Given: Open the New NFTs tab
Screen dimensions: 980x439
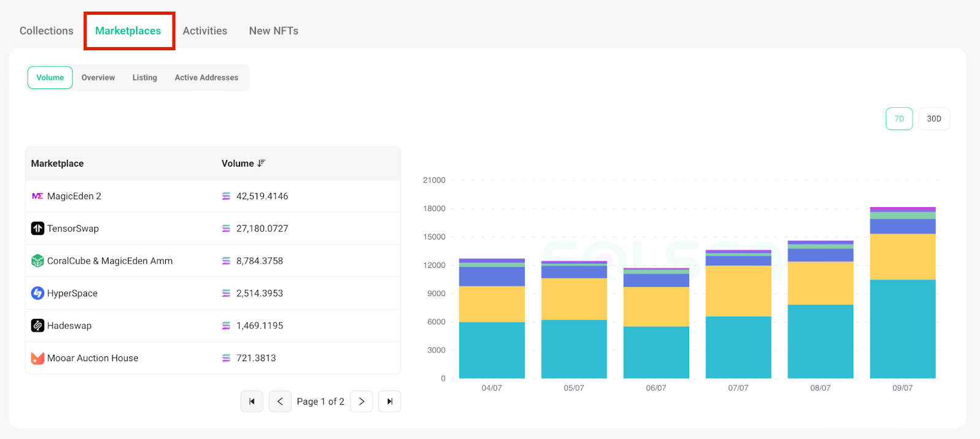Looking at the screenshot, I should [274, 31].
